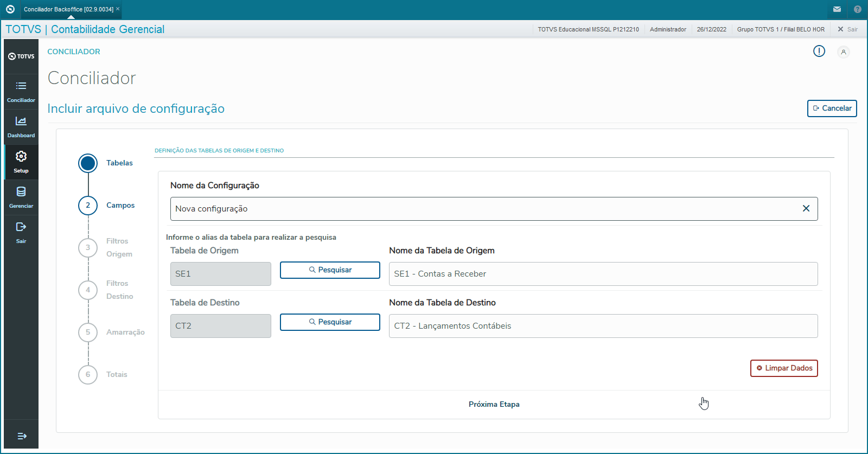Click the TOTVS logo in sidebar

point(21,56)
